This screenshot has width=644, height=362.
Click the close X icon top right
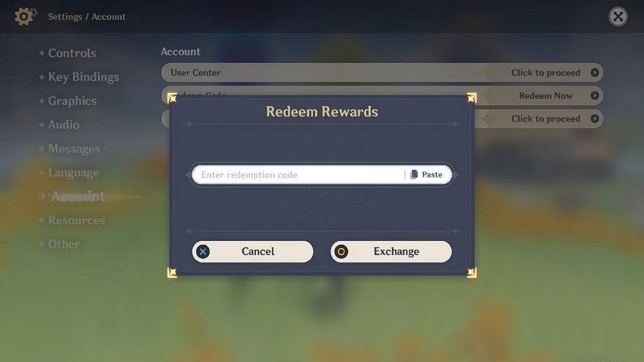619,16
